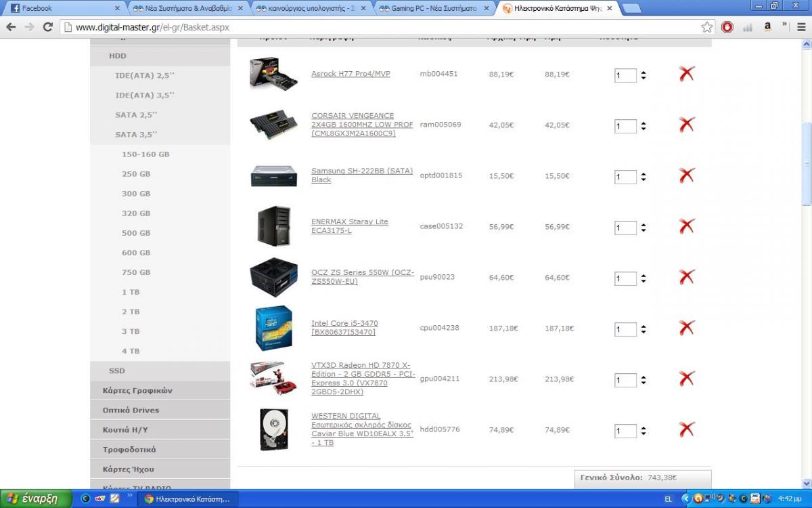Viewport: 812px width, 508px height.
Task: Increase quantity of Samsung SH-222BB drive
Action: point(643,174)
